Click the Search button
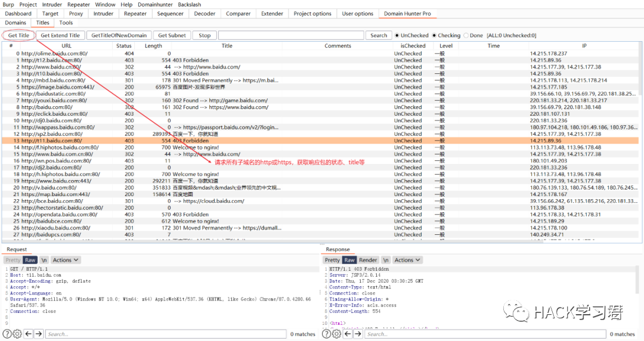 (379, 35)
